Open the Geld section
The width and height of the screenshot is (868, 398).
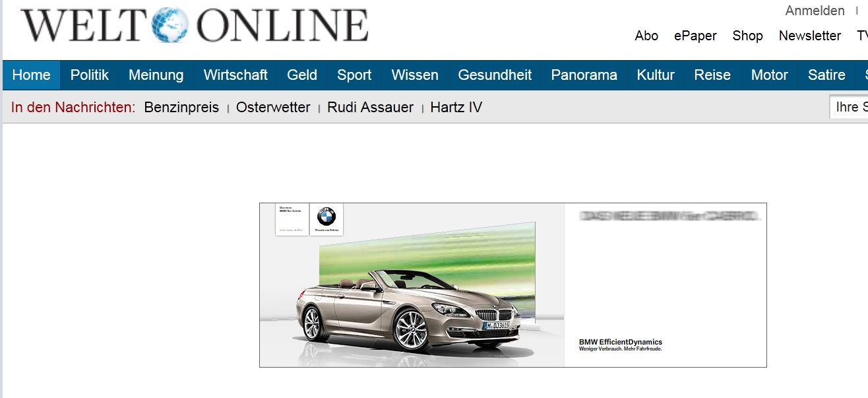click(302, 75)
